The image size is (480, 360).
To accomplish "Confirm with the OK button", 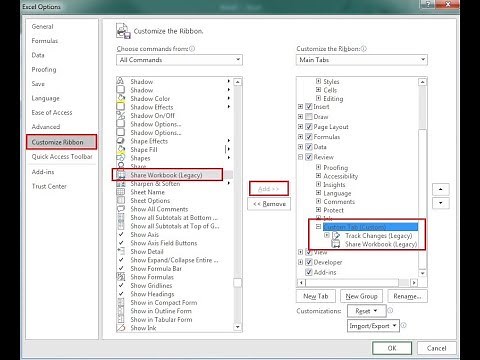I will click(392, 348).
